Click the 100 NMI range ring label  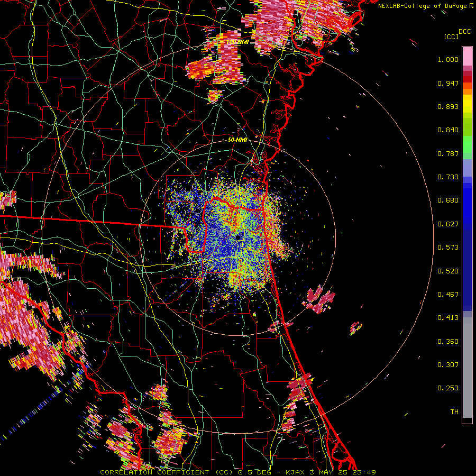tap(237, 42)
